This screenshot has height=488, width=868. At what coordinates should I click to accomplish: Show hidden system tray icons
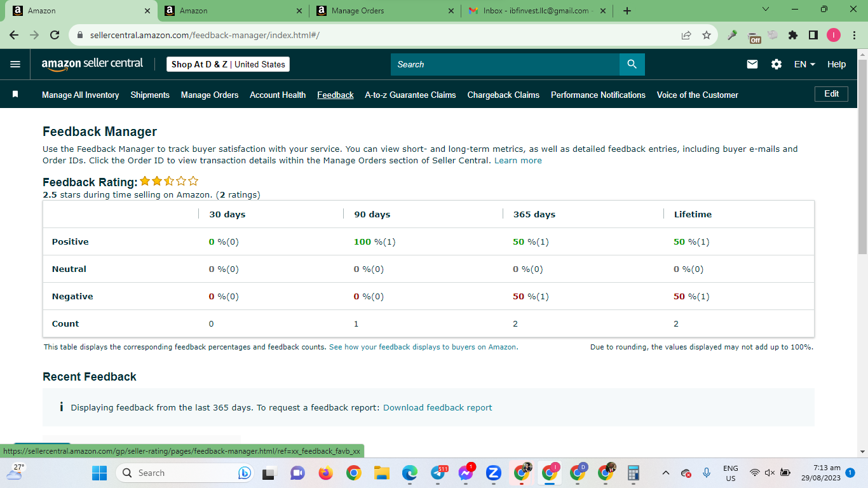(666, 473)
